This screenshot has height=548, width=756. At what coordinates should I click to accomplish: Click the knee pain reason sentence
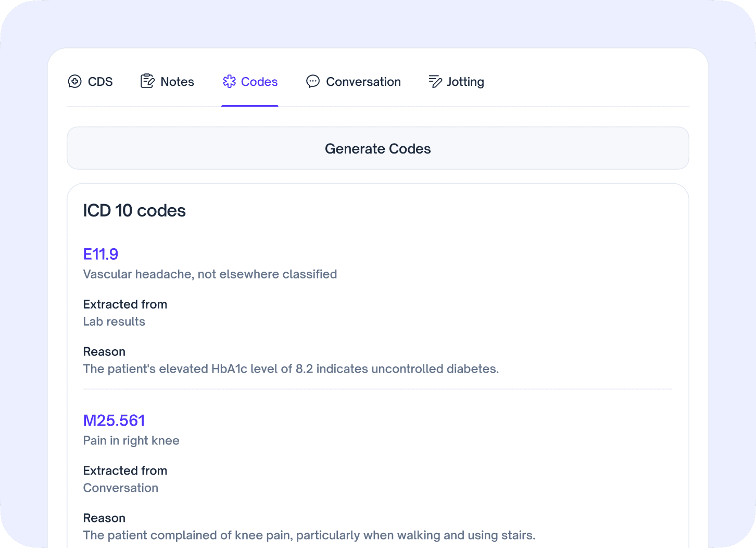[309, 536]
